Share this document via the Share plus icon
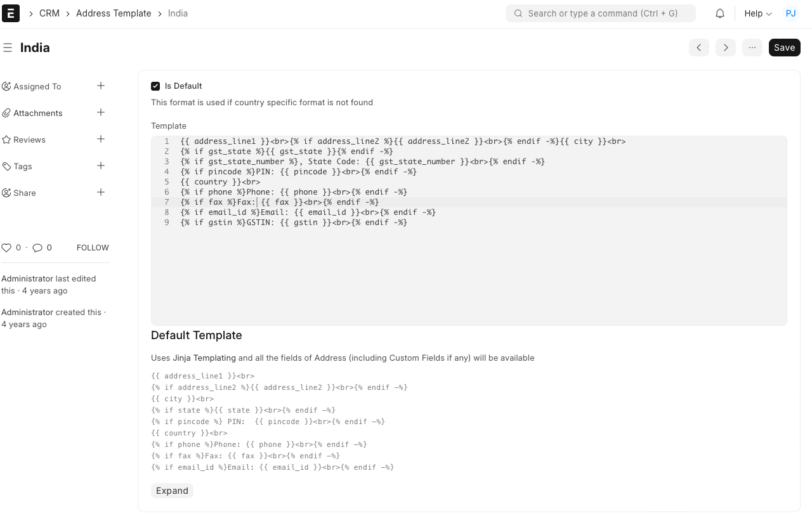The image size is (812, 523). point(101,192)
